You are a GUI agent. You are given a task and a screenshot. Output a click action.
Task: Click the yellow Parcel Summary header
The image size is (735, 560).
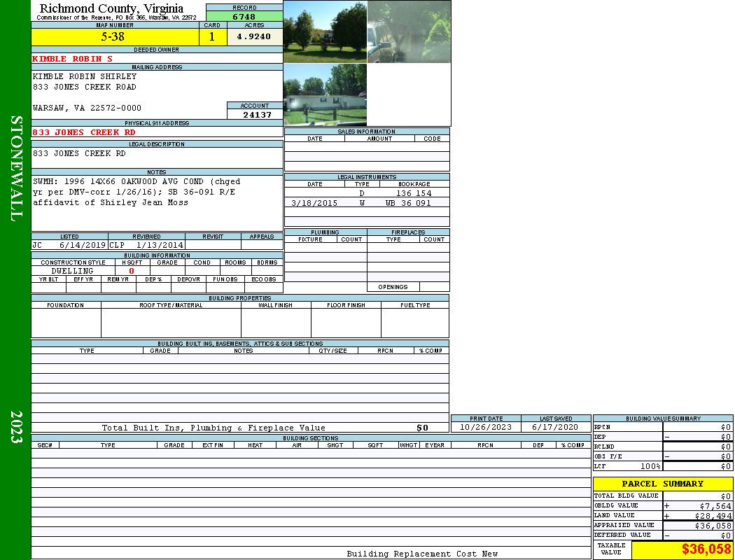point(662,484)
